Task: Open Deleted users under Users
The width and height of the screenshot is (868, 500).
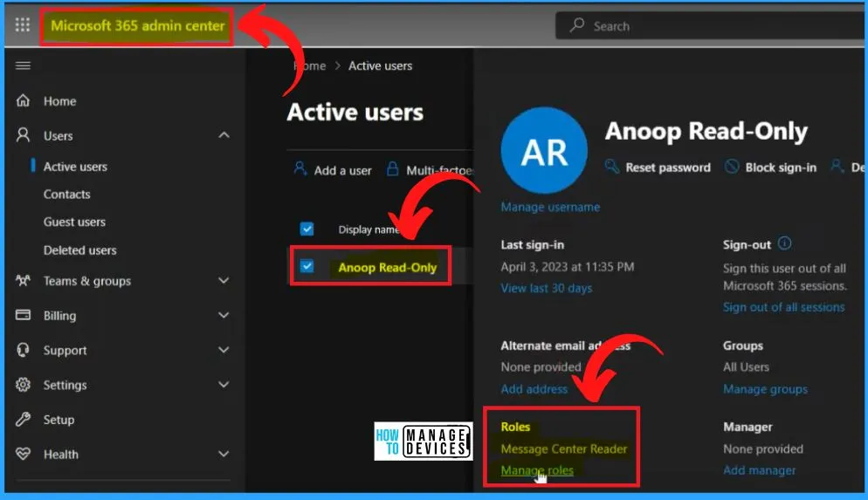Action: [80, 250]
